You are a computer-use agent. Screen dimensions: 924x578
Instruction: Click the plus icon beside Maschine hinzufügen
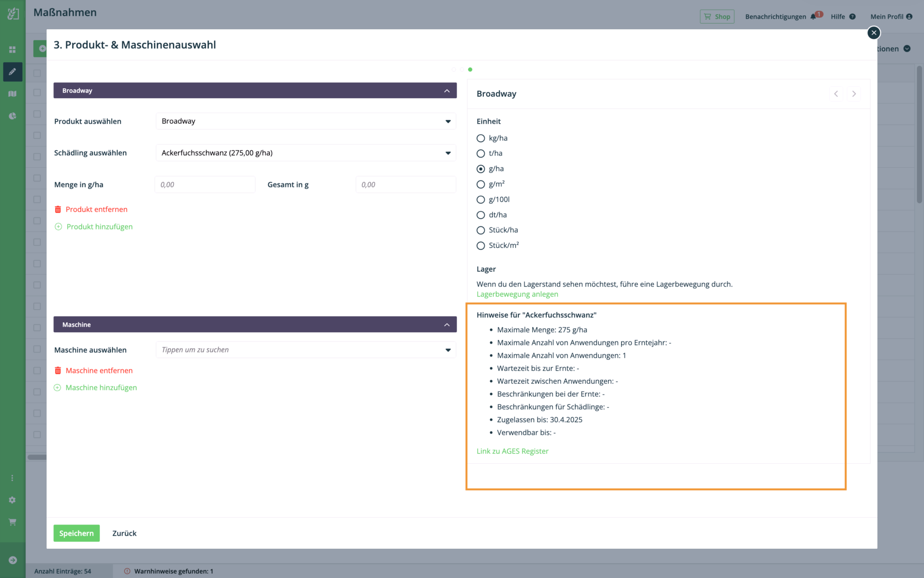[x=57, y=388]
